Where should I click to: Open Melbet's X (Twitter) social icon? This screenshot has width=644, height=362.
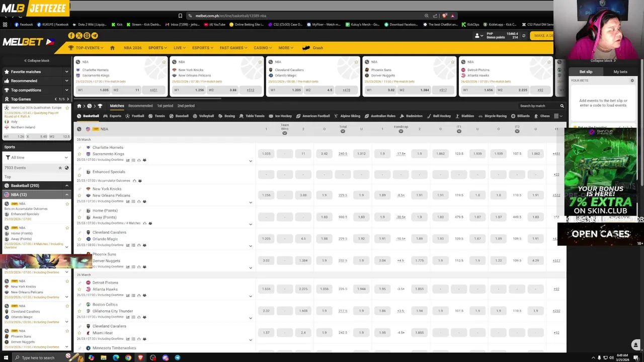pyautogui.click(x=79, y=36)
